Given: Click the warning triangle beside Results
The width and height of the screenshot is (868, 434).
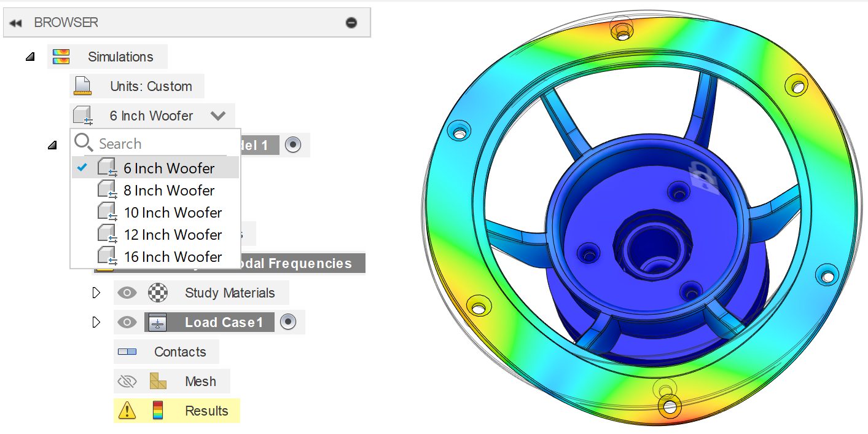Looking at the screenshot, I should [x=127, y=411].
